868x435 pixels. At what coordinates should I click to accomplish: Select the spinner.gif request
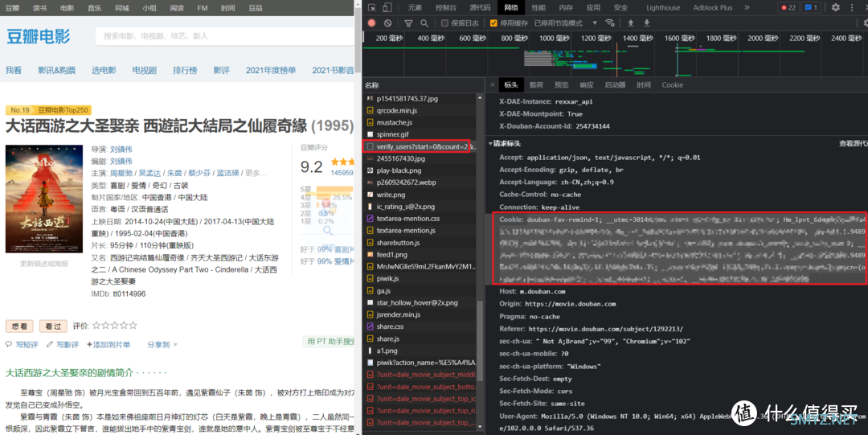coord(419,134)
